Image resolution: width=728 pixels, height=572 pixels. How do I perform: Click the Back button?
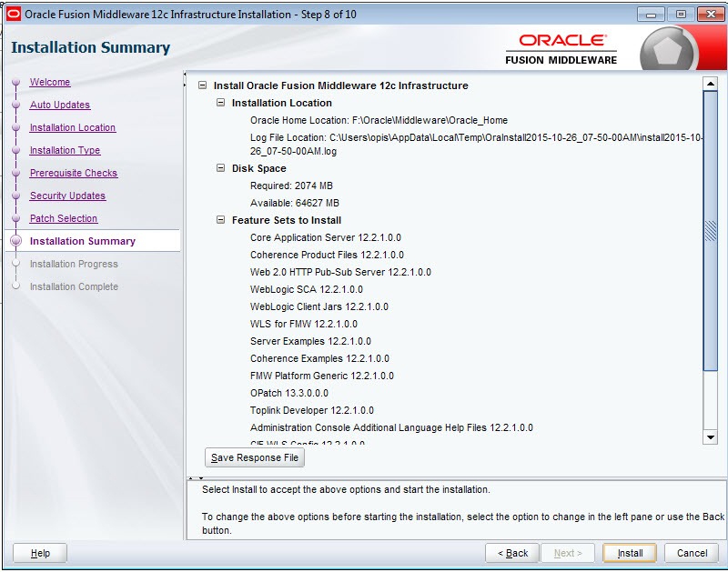pos(512,553)
